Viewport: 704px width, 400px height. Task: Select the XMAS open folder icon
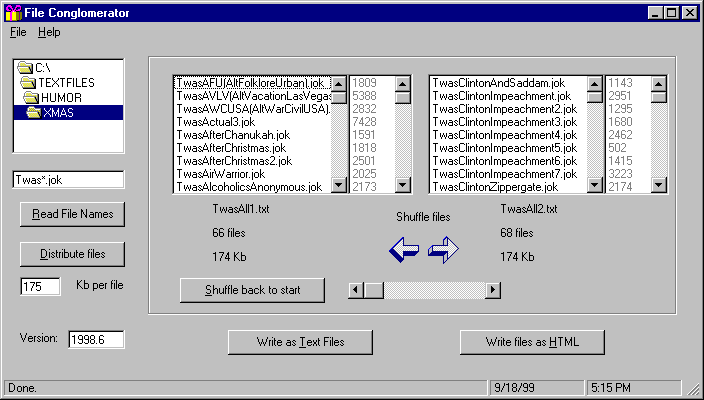pos(34,112)
